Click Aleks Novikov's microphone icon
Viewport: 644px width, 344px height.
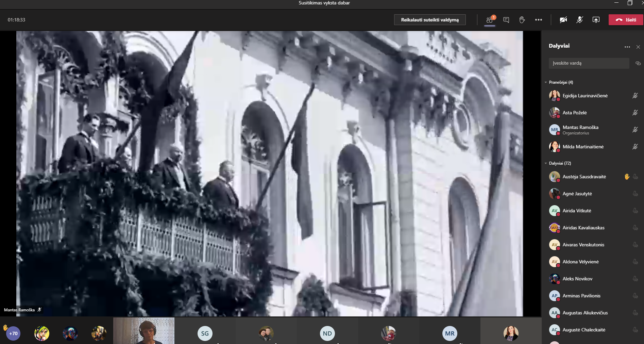click(x=635, y=279)
